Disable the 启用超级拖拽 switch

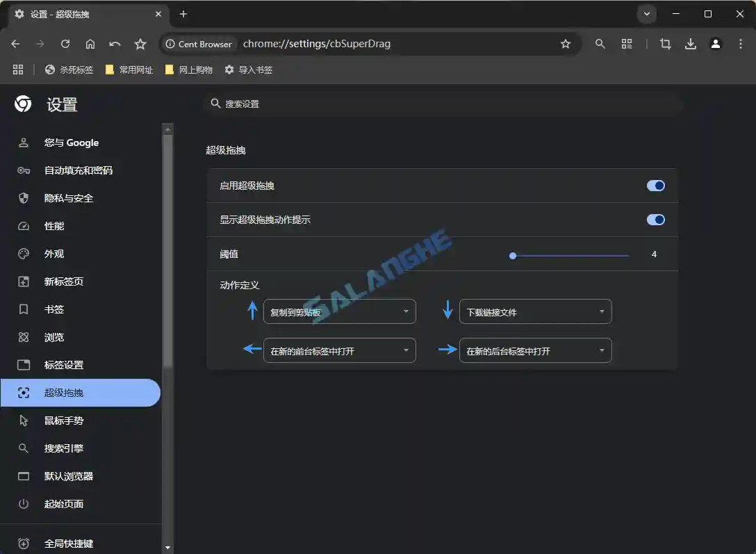point(655,186)
